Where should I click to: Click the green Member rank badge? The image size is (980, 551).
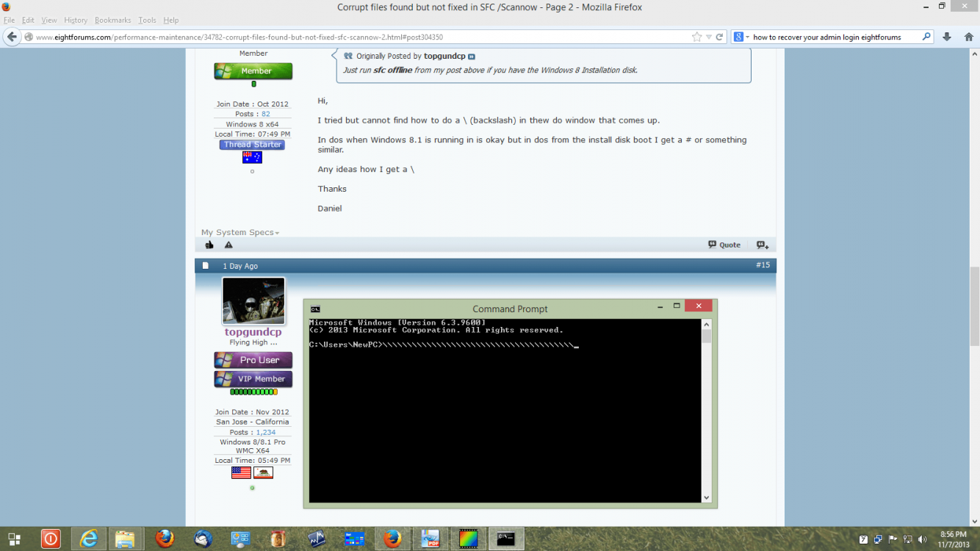click(x=253, y=71)
